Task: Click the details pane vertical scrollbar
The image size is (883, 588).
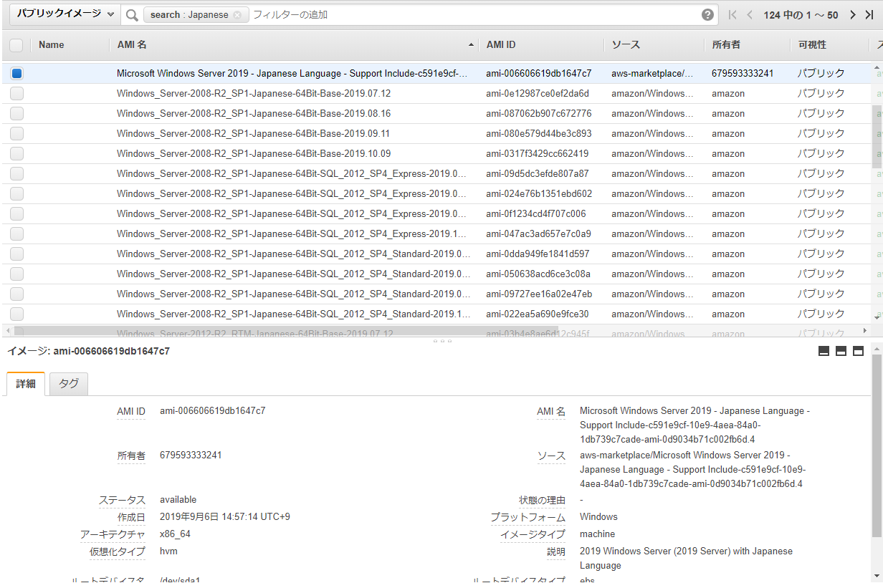Action: (877, 444)
